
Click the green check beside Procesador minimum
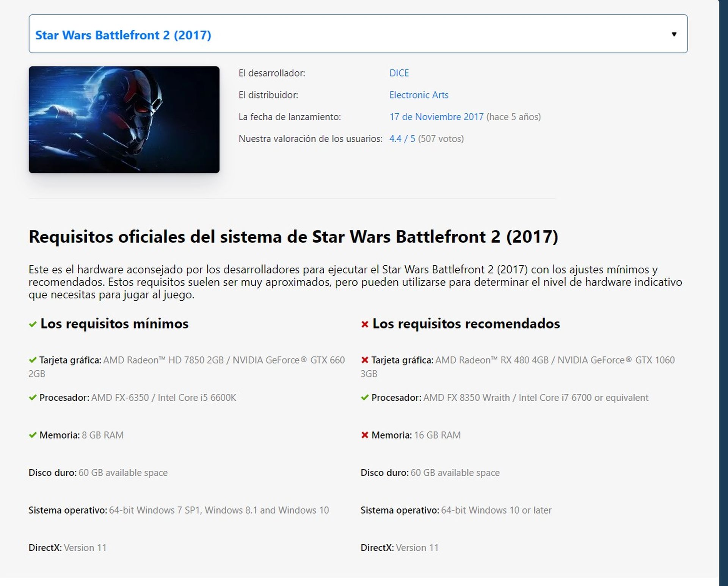coord(32,398)
